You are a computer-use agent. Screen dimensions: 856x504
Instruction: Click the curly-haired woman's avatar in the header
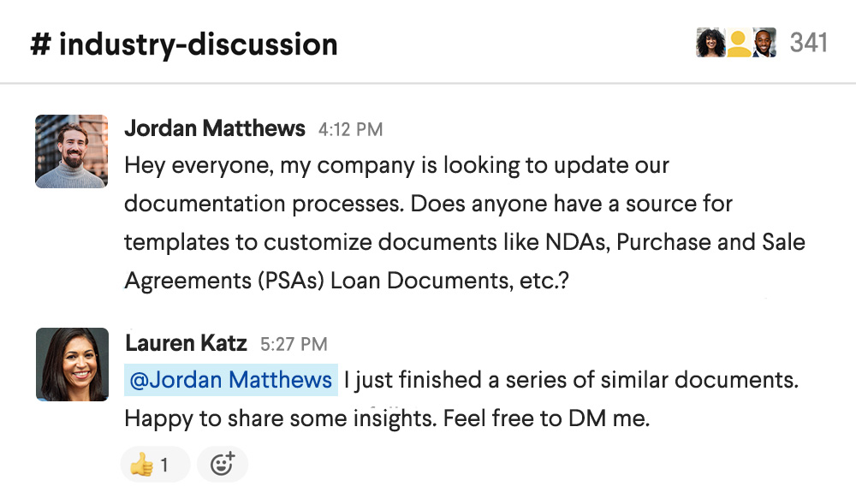pos(710,43)
